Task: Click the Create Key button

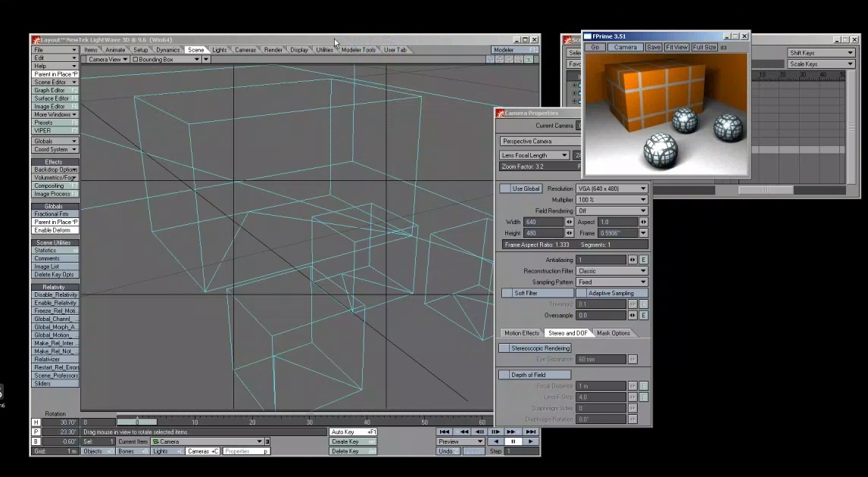Action: (353, 441)
